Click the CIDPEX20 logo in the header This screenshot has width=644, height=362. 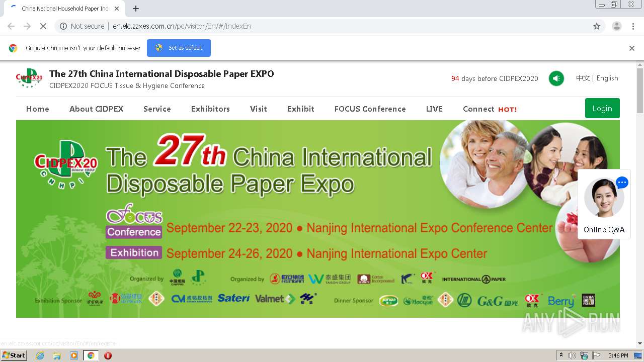click(29, 78)
